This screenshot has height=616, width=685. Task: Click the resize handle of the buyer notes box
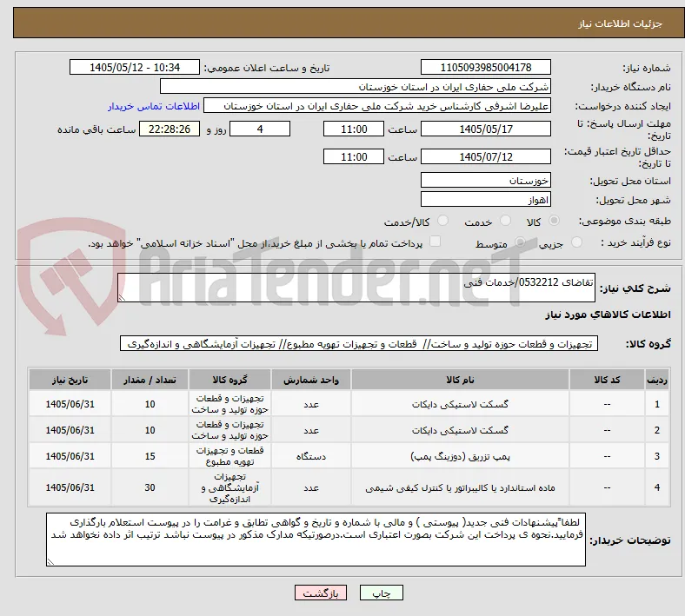coord(50,562)
